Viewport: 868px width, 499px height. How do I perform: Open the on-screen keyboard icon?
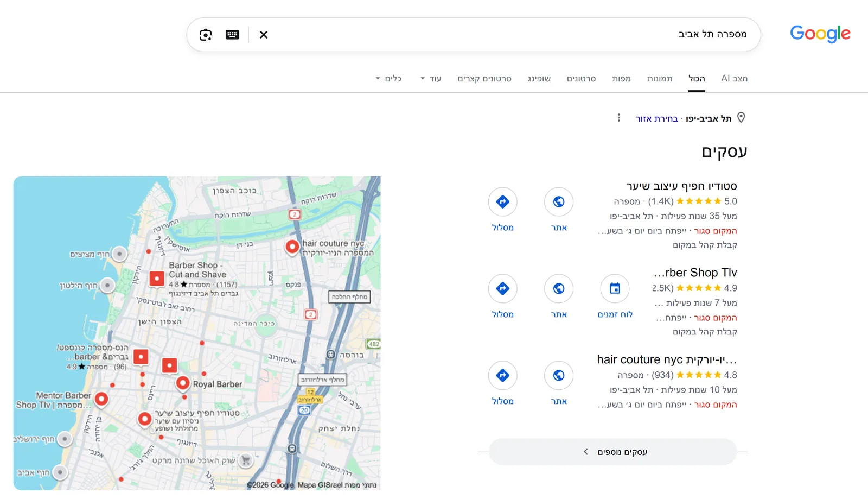(232, 35)
